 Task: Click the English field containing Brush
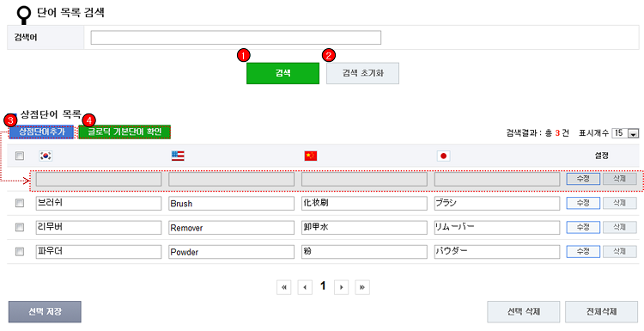pos(231,204)
